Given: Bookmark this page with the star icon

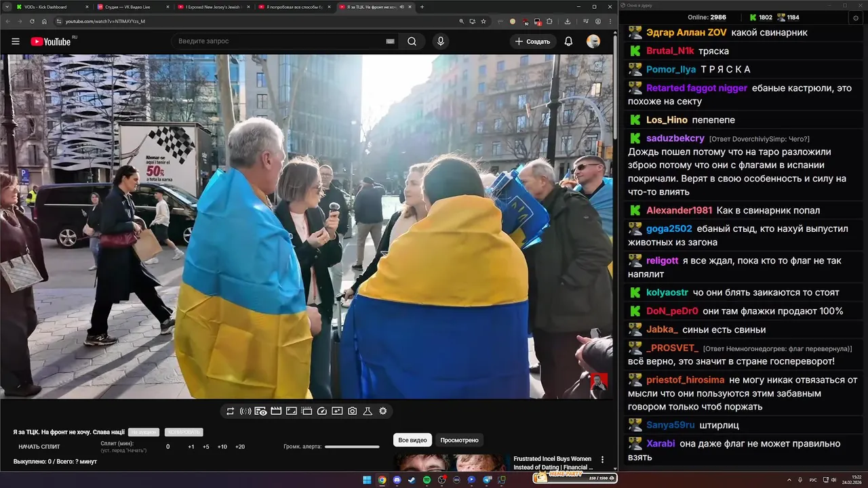Looking at the screenshot, I should coord(484,21).
